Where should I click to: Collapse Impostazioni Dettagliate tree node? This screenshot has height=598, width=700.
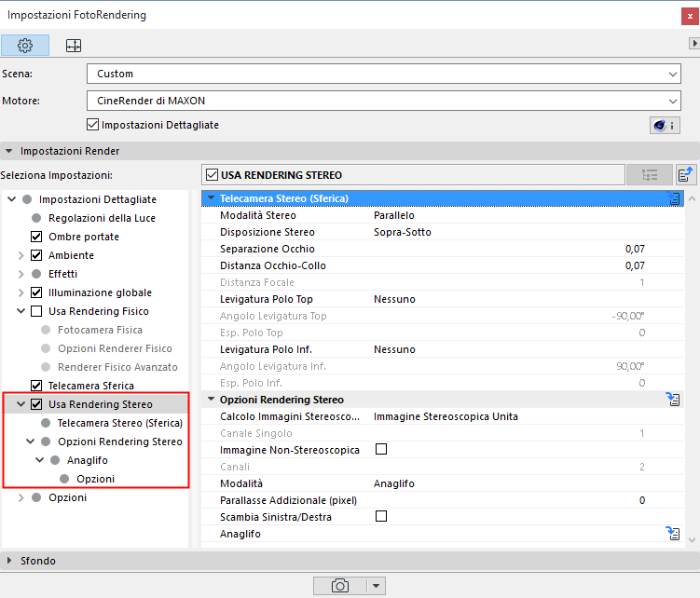coord(12,199)
